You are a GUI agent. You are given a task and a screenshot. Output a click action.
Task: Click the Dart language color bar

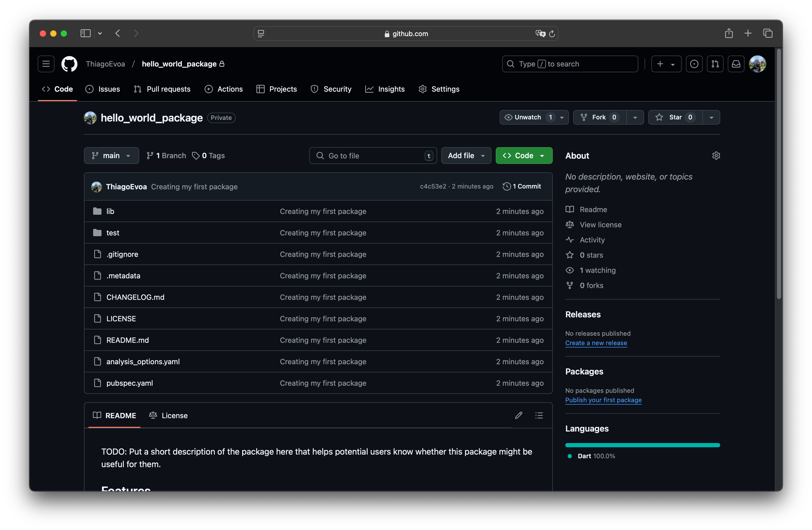tap(642, 445)
